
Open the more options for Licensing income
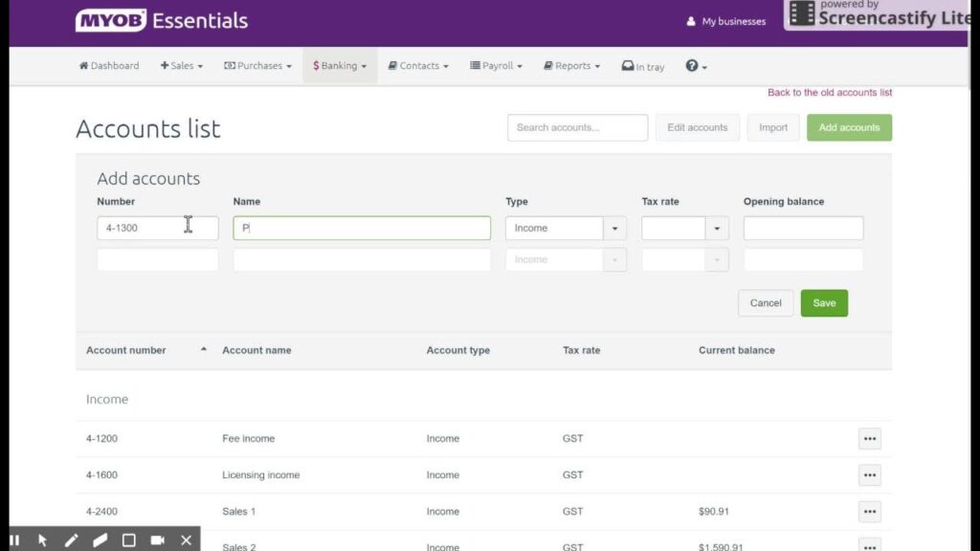coord(869,475)
